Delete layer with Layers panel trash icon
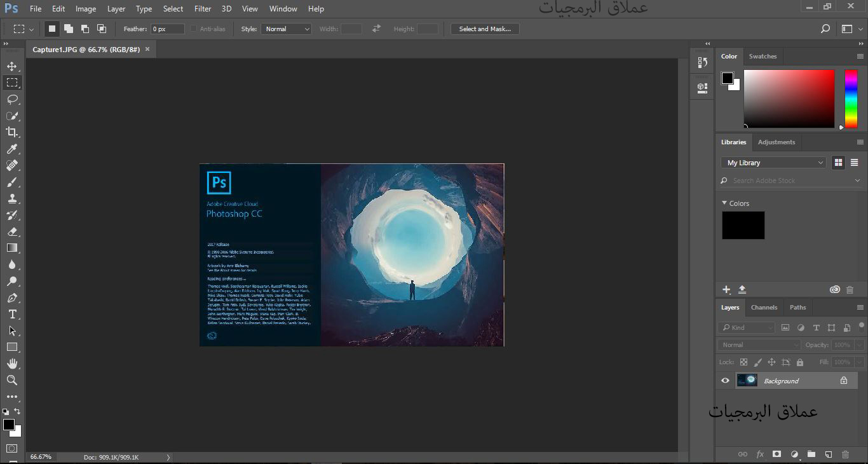868x464 pixels. pos(845,454)
